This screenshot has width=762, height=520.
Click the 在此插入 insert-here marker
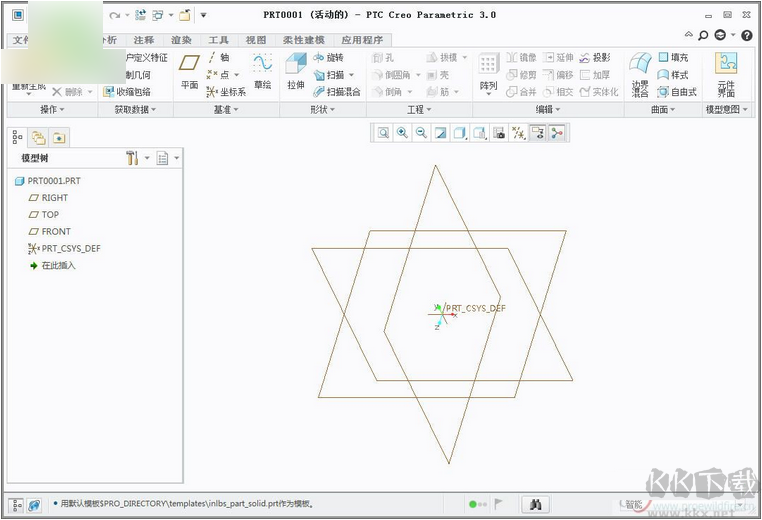coord(52,266)
